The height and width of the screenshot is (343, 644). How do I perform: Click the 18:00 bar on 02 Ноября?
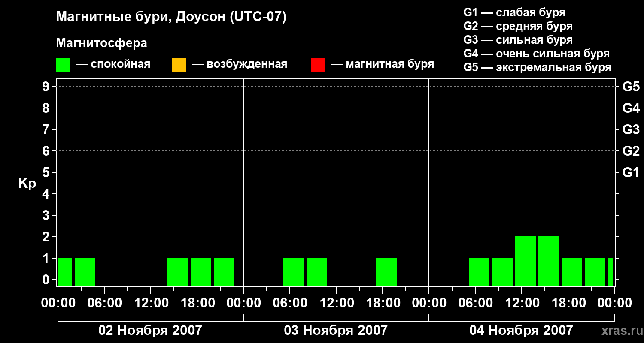tap(201, 272)
